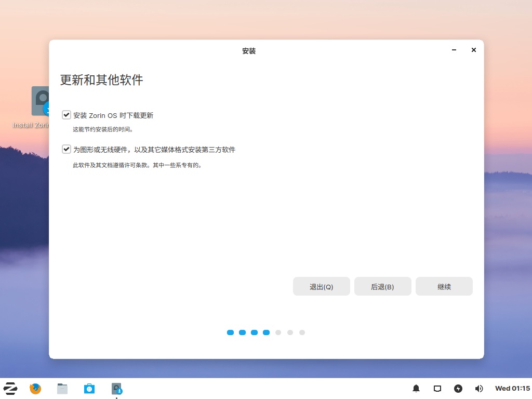Click the power status icon in the tray
The width and height of the screenshot is (532, 399).
coord(458,388)
